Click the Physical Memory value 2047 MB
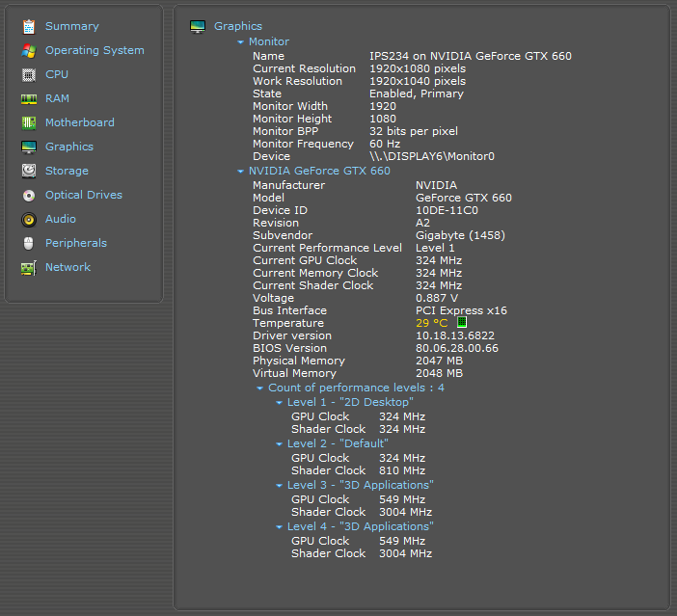The image size is (677, 616). [x=439, y=361]
